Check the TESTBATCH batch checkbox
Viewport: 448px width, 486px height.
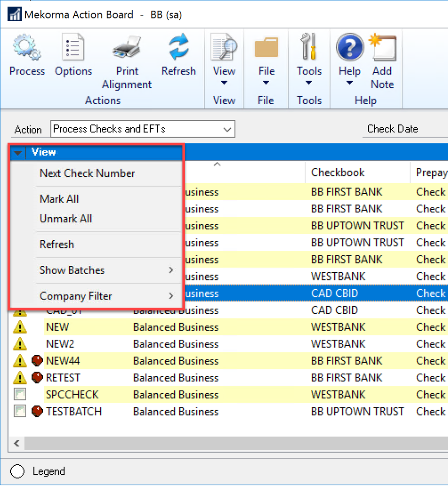(x=20, y=411)
